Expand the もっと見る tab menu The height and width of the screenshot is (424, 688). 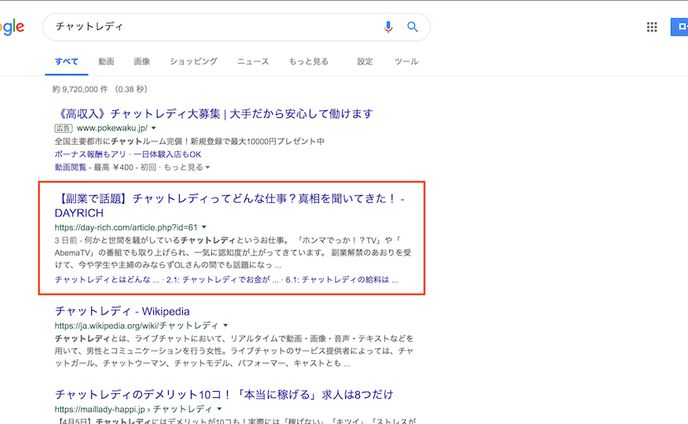[308, 61]
